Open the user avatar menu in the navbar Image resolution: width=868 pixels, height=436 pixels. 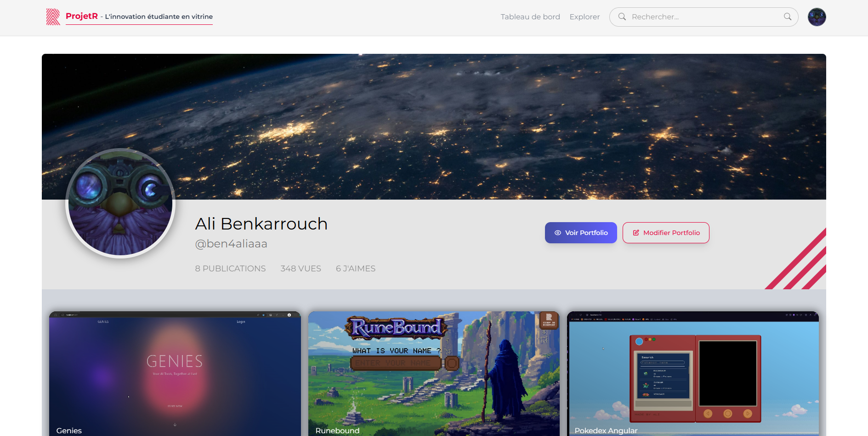(817, 17)
